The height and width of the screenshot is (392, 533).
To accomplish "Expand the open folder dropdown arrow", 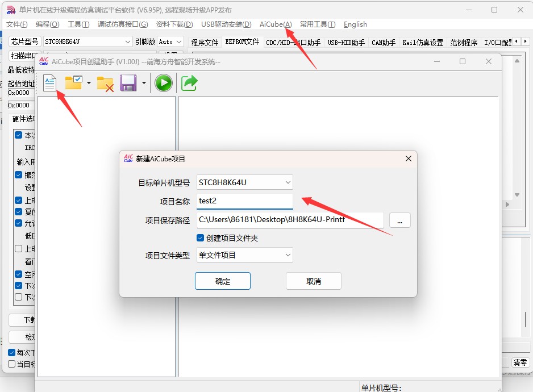I will [89, 82].
